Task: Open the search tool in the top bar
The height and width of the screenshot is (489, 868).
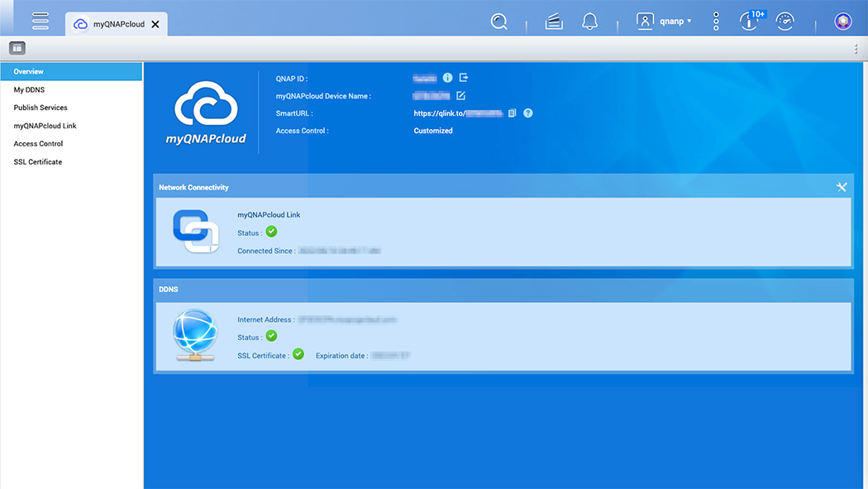Action: [499, 21]
